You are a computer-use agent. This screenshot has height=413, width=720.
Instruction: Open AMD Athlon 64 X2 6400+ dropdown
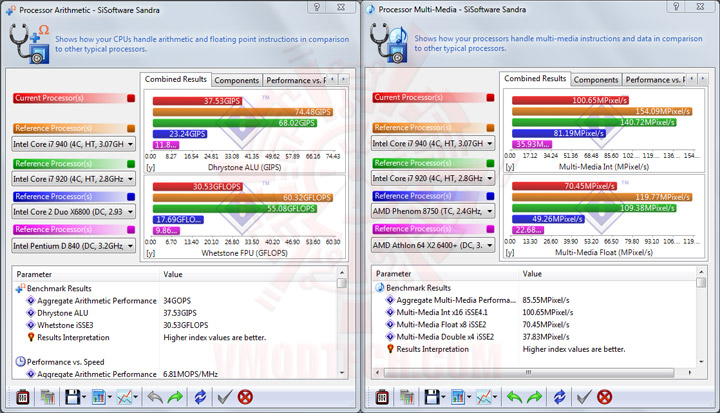(433, 245)
